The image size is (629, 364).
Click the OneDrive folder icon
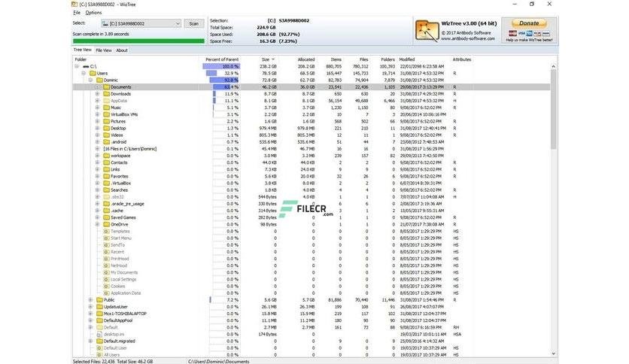click(106, 225)
